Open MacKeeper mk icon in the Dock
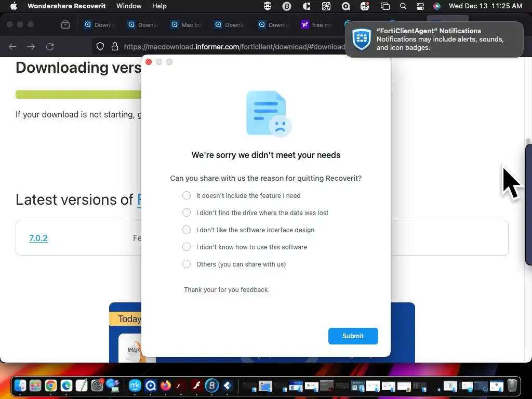Viewport: 532px width, 399px height. pyautogui.click(x=135, y=386)
